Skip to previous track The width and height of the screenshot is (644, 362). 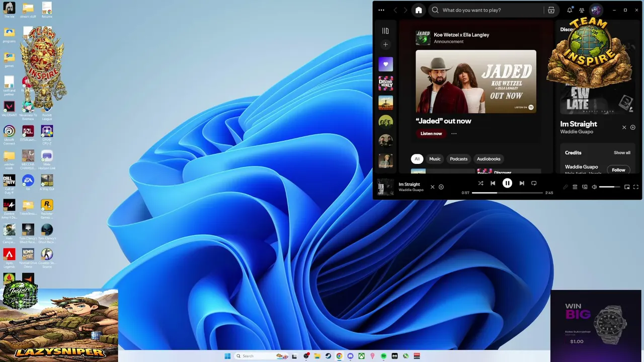(x=493, y=184)
